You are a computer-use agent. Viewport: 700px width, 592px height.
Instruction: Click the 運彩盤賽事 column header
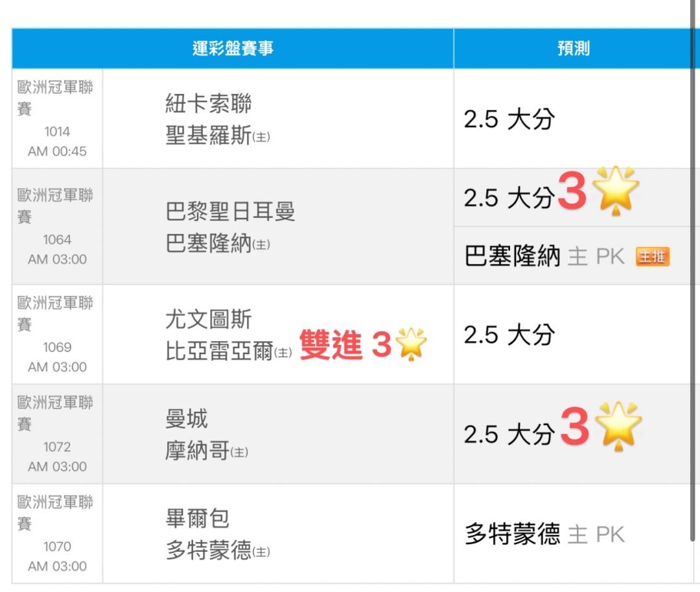tap(233, 49)
